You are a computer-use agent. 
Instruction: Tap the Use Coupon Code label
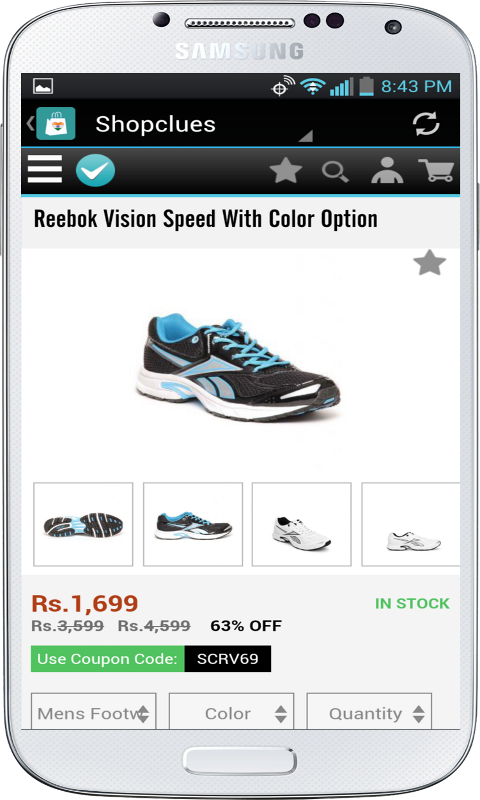pos(108,659)
